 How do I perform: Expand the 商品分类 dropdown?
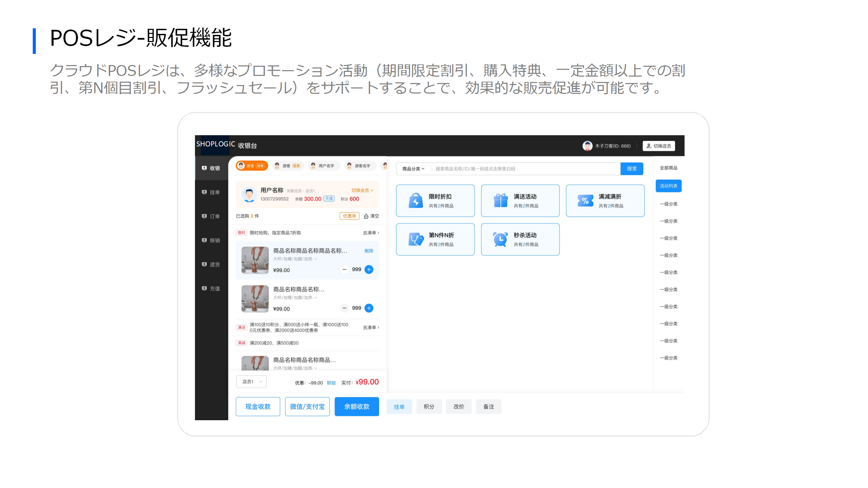(x=413, y=169)
